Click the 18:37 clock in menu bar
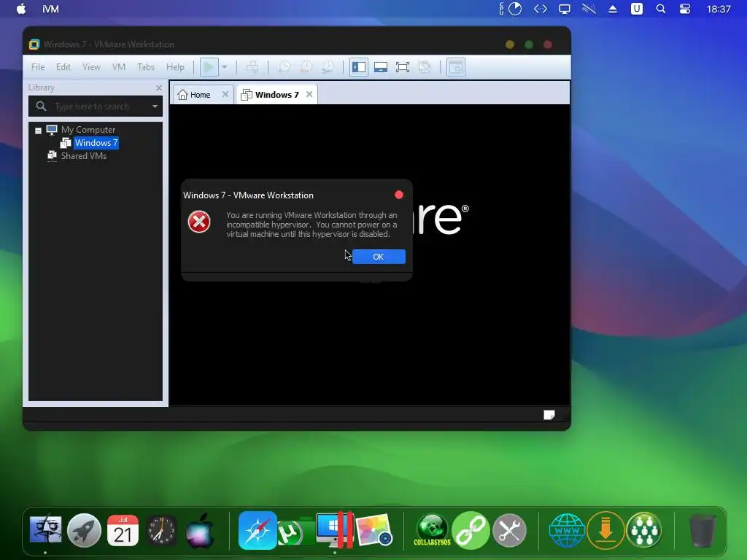Screen dimensions: 747x560 point(719,9)
